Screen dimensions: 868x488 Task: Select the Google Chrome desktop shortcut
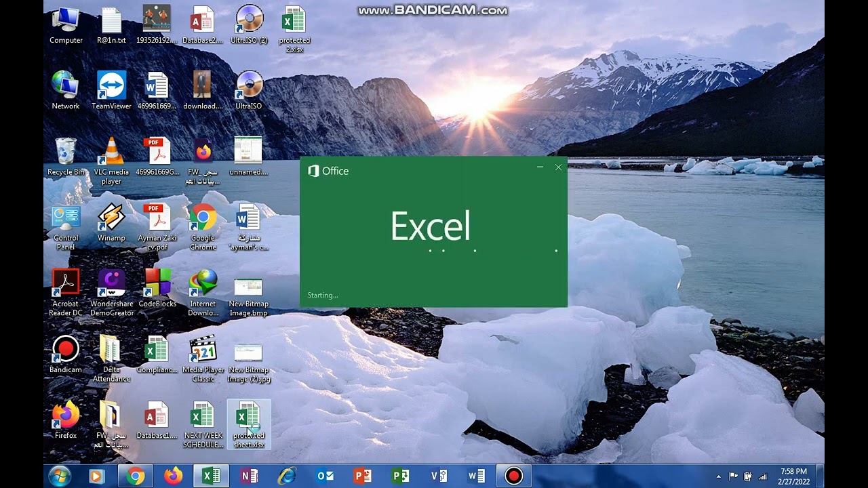pos(202,227)
